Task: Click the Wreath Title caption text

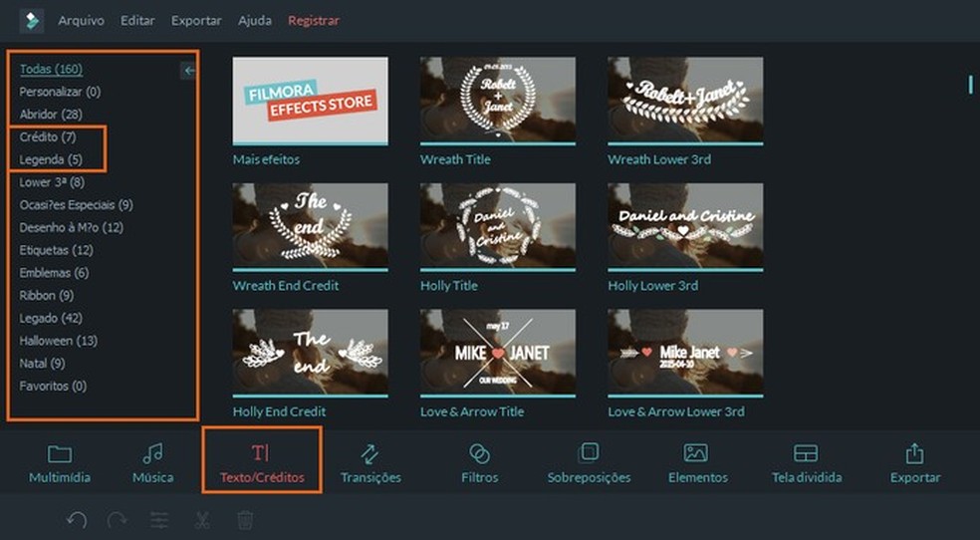Action: [x=455, y=159]
